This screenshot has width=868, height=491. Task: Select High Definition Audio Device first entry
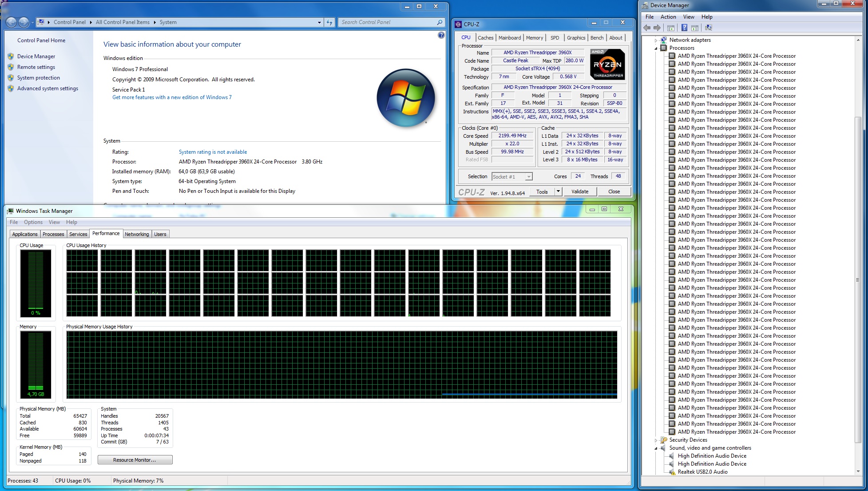tap(712, 456)
